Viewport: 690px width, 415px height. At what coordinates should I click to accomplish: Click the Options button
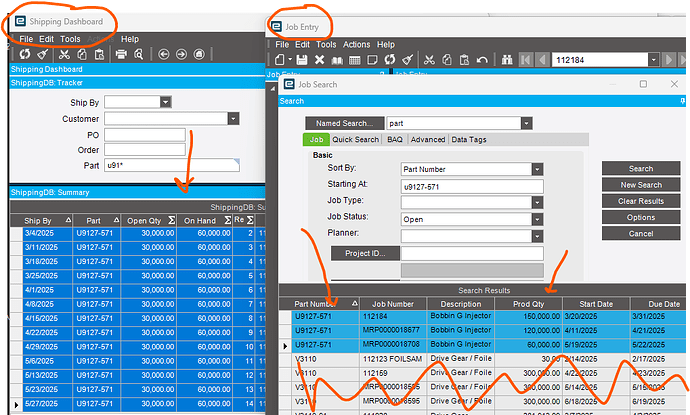point(641,217)
